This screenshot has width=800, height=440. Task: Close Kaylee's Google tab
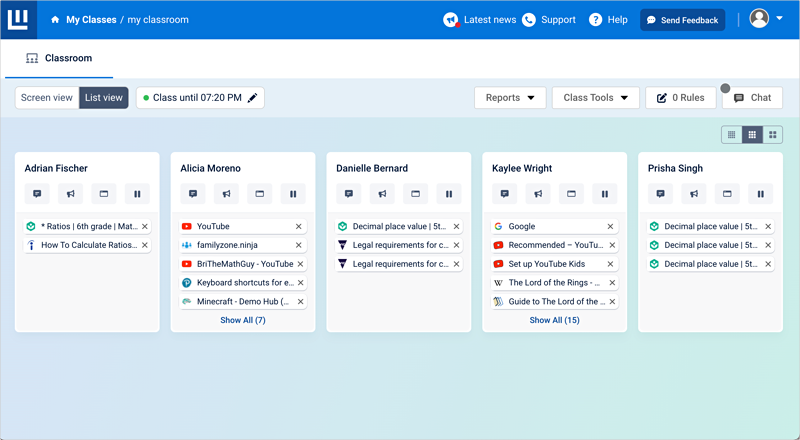tap(610, 226)
